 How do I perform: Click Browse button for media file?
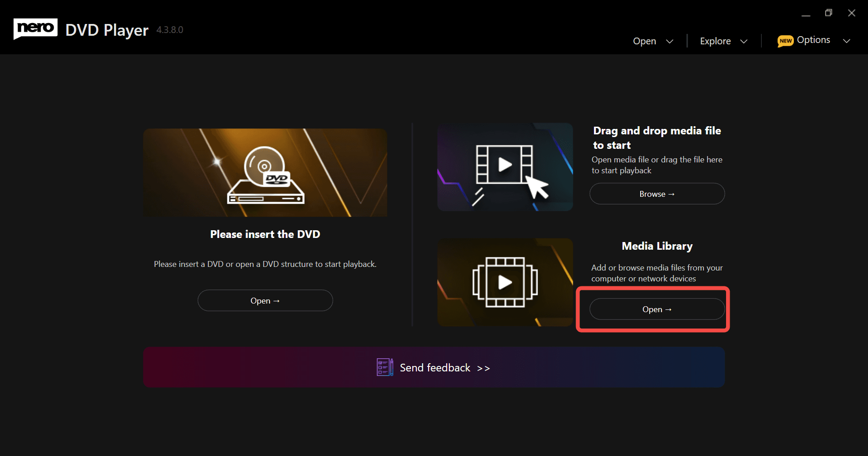coord(657,194)
